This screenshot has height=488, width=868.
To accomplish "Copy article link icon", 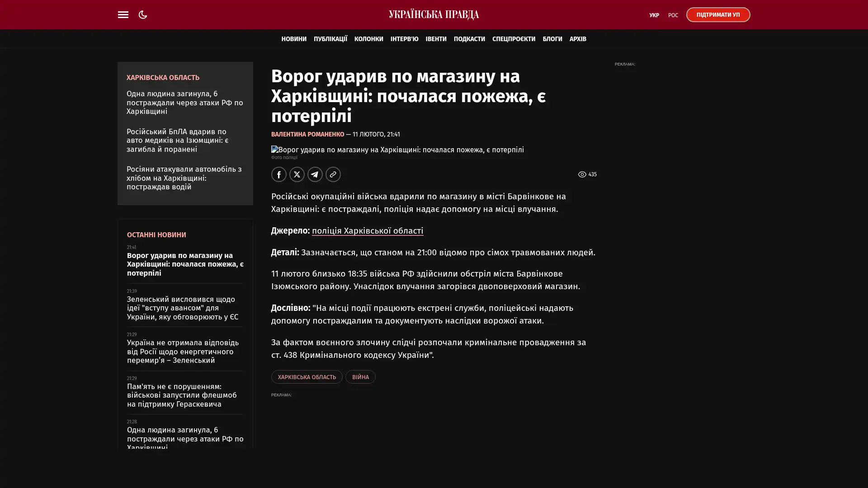I will coord(333,174).
